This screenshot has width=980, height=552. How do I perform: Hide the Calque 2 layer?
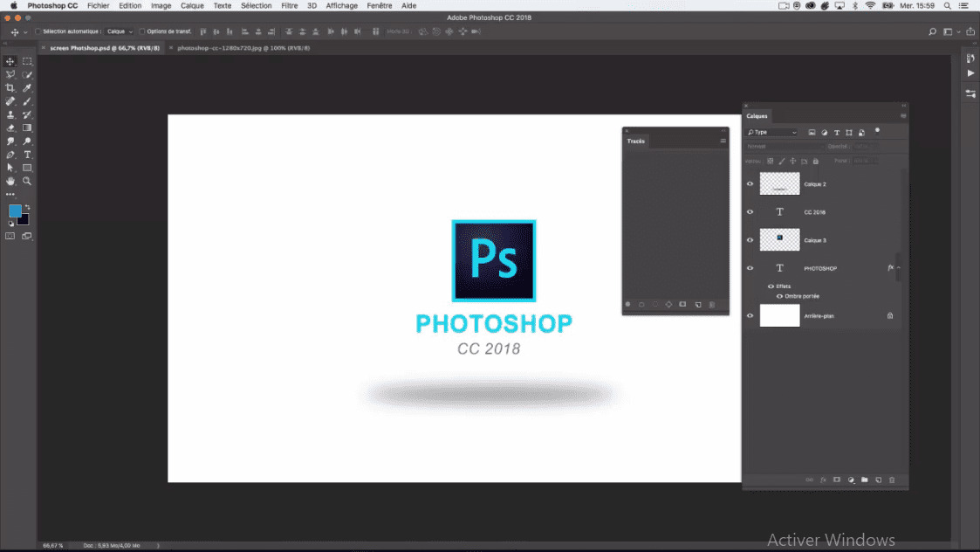(x=750, y=184)
